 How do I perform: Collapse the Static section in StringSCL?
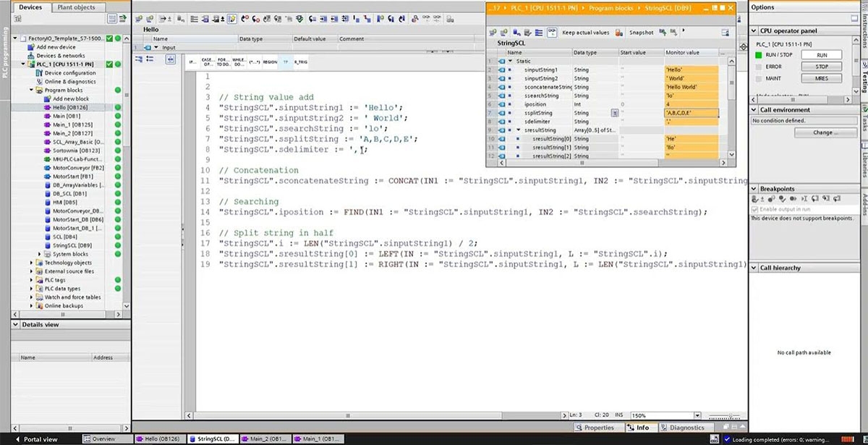[x=511, y=62]
